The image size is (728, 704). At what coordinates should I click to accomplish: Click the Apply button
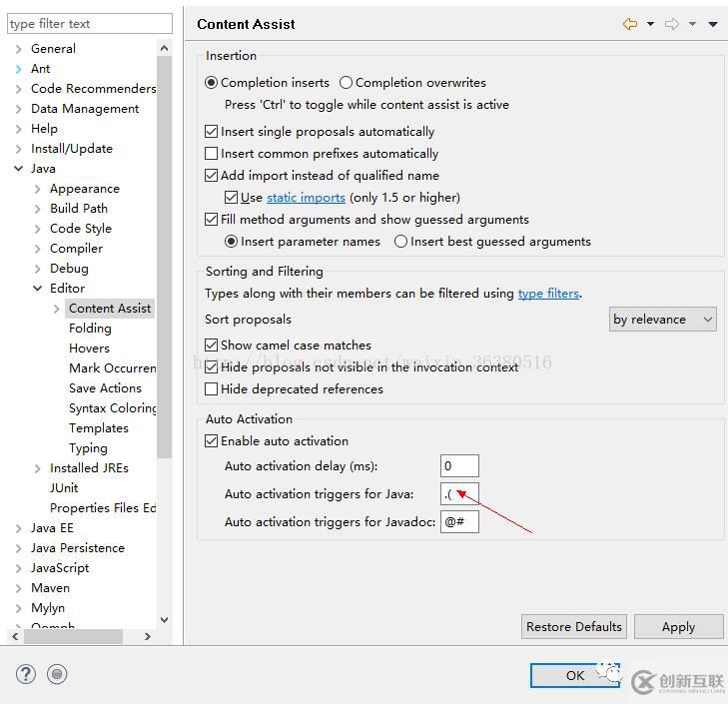[678, 627]
